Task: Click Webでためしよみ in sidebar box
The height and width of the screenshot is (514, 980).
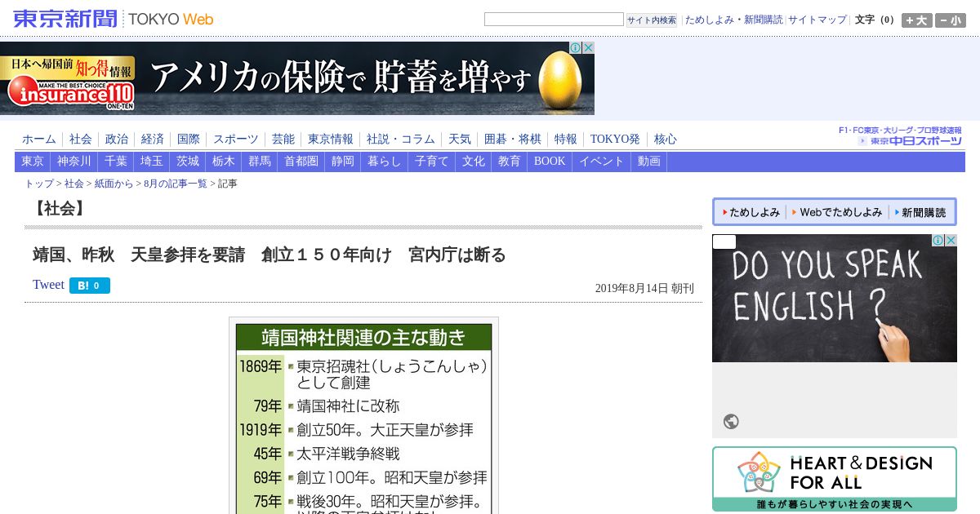Action: [836, 212]
